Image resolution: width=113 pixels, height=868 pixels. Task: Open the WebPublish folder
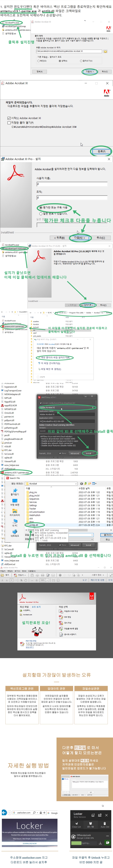(x=33, y=515)
